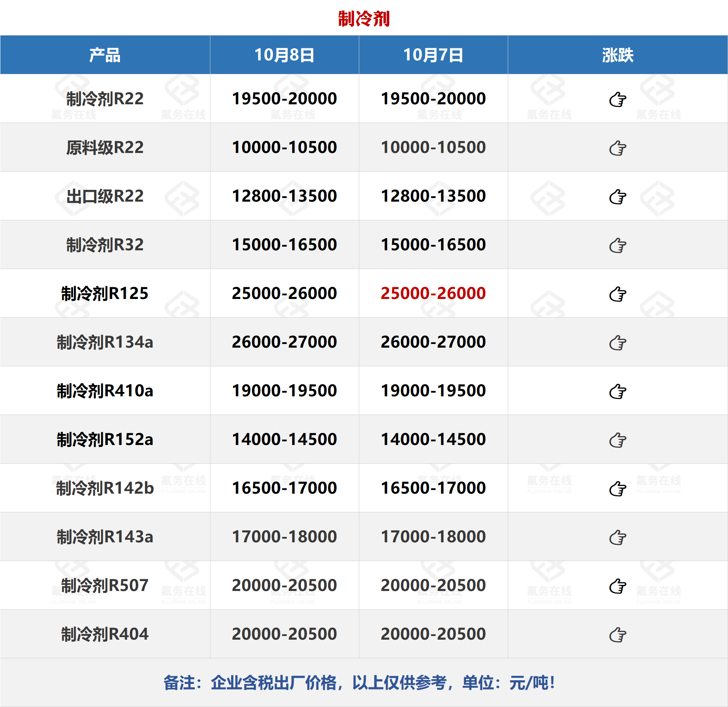
Task: Click the hand icon in 制冷剂R125 row
Action: click(x=618, y=294)
